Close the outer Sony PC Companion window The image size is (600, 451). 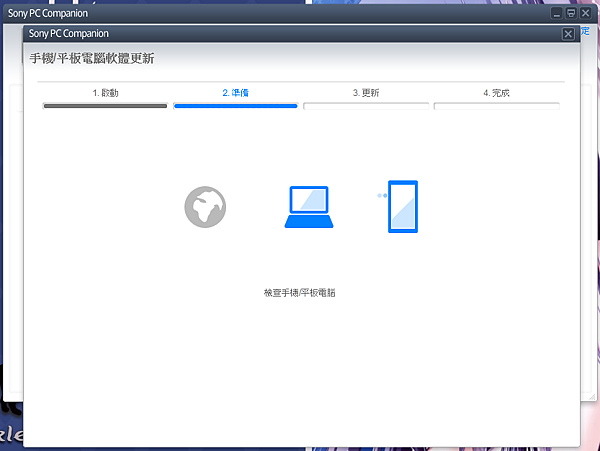coord(585,13)
